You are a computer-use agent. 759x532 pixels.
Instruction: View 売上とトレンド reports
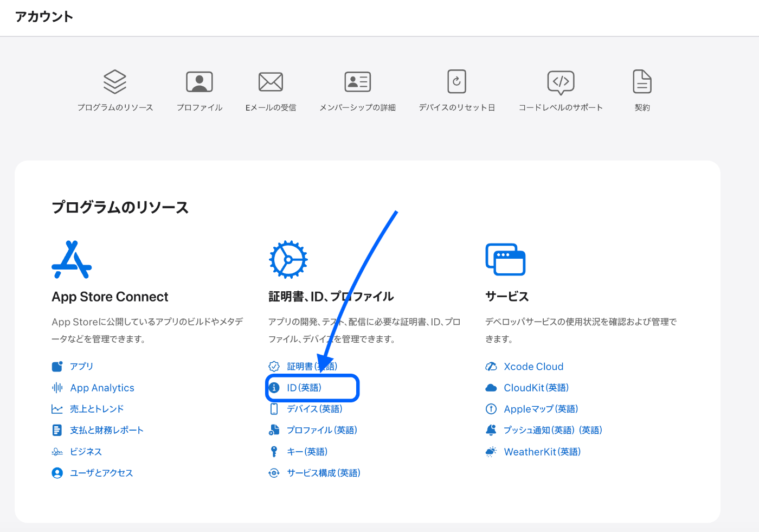coord(97,409)
